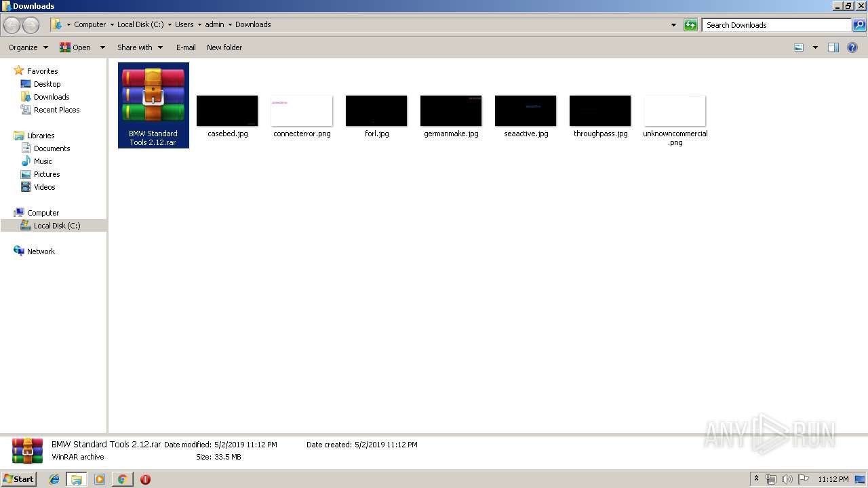
Task: Click the Date modified value in details pane
Action: click(x=245, y=445)
